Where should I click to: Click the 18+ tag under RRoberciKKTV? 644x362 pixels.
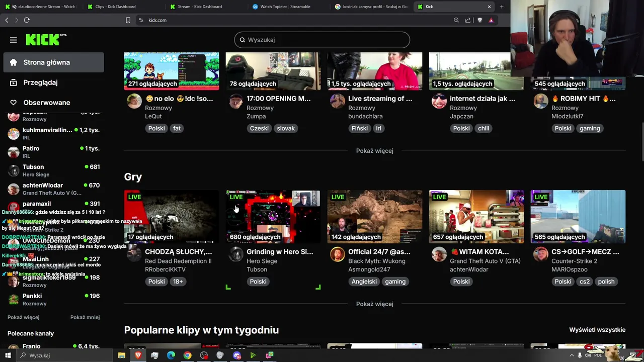[x=178, y=282]
